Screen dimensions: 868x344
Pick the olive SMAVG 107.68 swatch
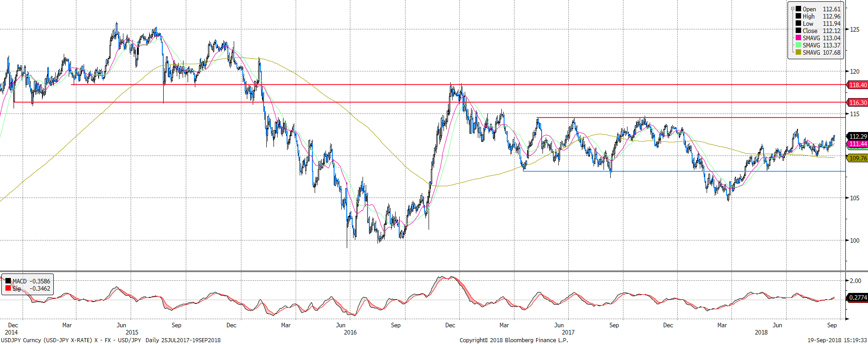(x=798, y=52)
